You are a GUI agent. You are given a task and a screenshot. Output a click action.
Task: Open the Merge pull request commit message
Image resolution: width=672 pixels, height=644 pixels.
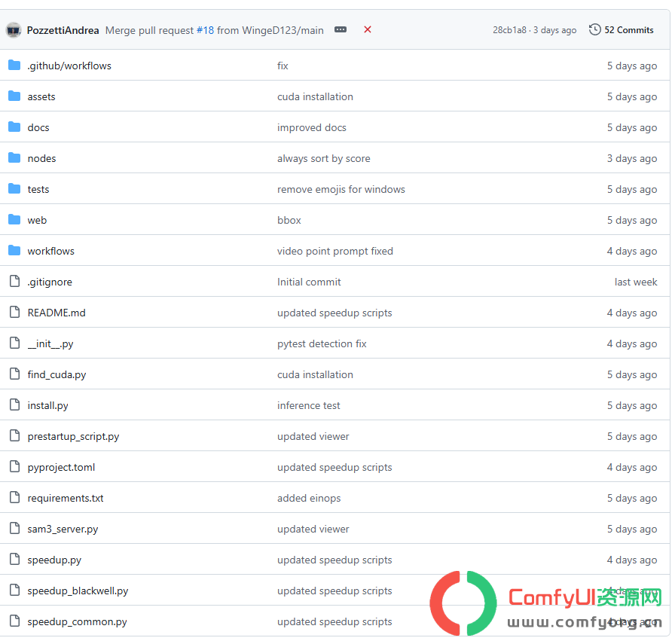pos(214,30)
